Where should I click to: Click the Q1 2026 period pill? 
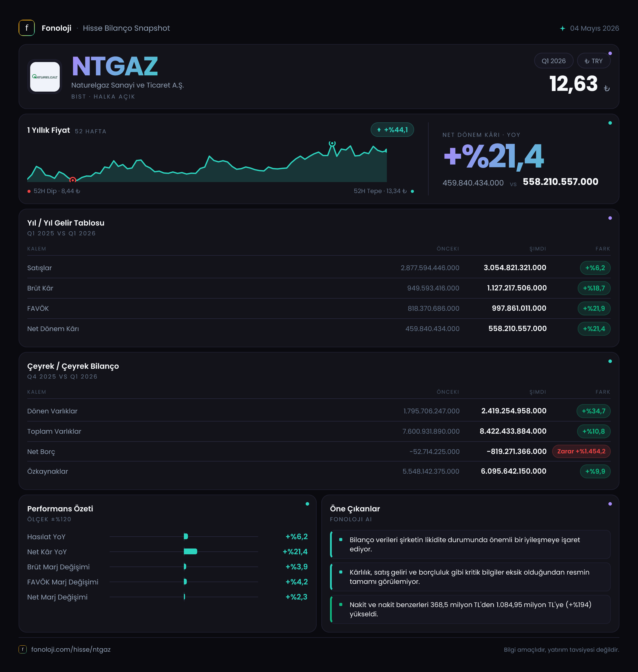click(x=554, y=61)
